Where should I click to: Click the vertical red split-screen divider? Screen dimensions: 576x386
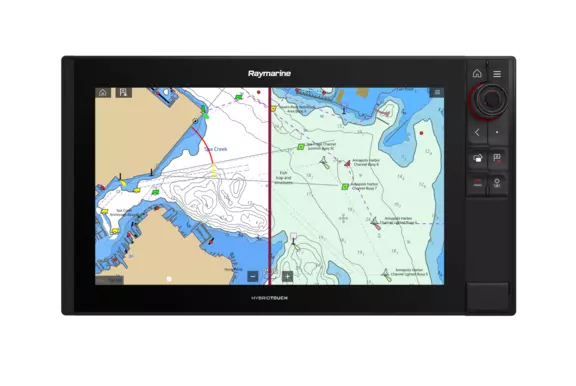[x=270, y=186]
